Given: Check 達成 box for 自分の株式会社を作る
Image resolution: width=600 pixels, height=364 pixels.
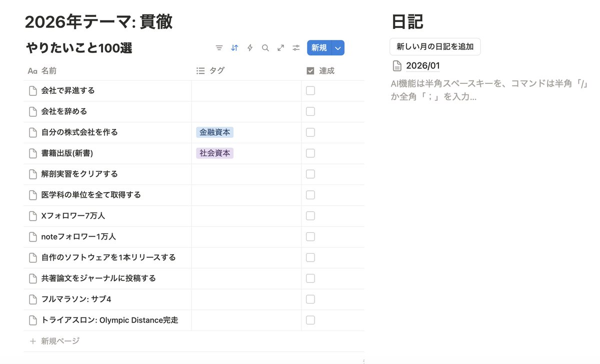Looking at the screenshot, I should pos(310,132).
